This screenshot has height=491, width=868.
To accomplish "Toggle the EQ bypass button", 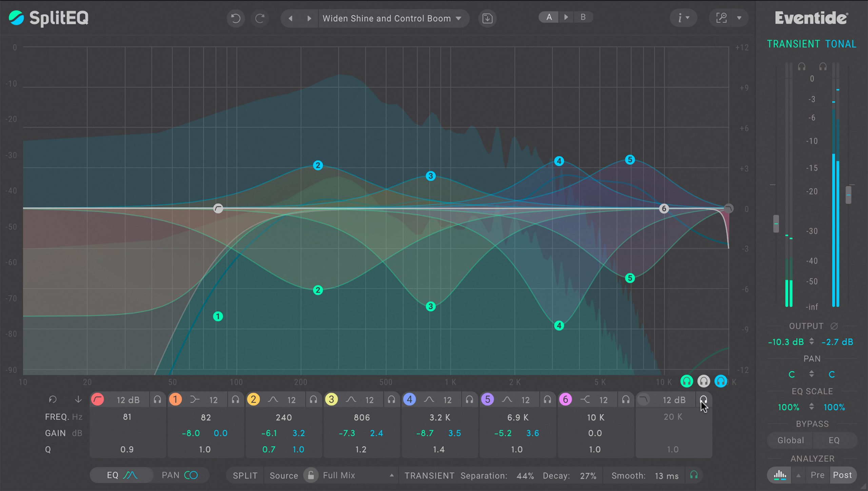I will pos(835,440).
